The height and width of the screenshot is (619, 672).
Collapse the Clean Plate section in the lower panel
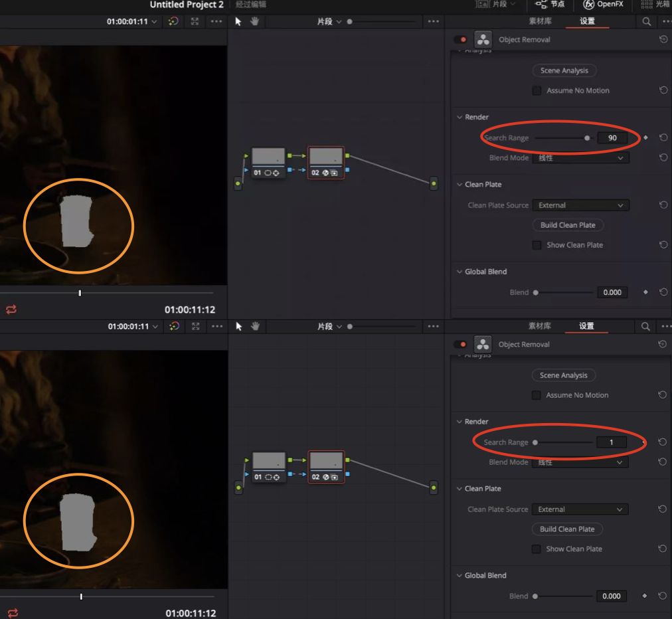point(460,488)
